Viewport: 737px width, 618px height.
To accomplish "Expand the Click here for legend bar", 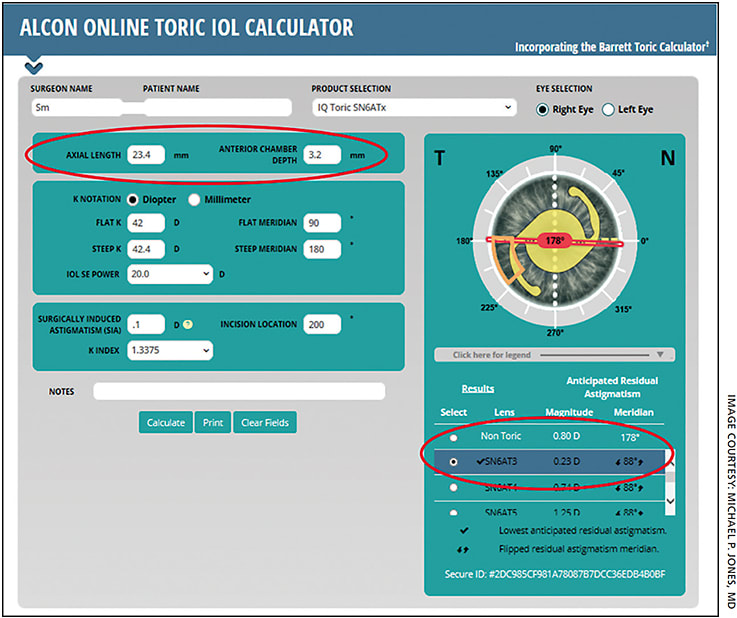I will click(x=555, y=355).
